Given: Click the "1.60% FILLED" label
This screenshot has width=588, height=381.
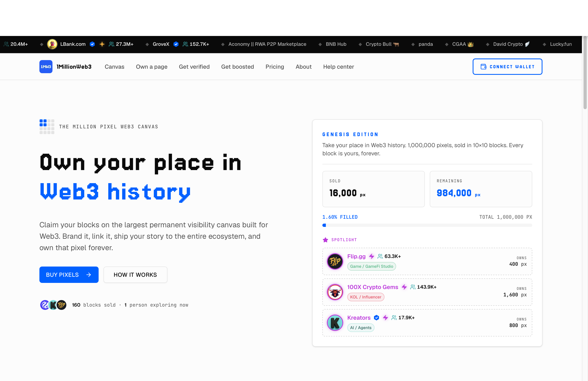Looking at the screenshot, I should pyautogui.click(x=340, y=217).
